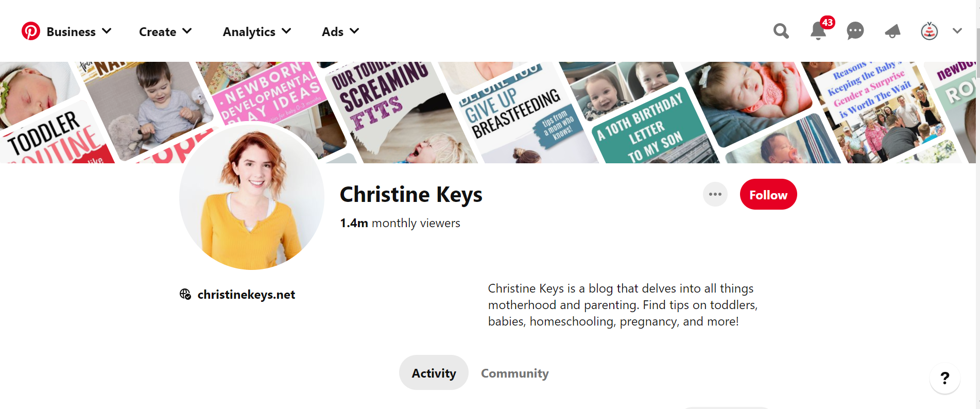Expand the Create dropdown menu
Screen dimensions: 980x409
click(x=165, y=32)
